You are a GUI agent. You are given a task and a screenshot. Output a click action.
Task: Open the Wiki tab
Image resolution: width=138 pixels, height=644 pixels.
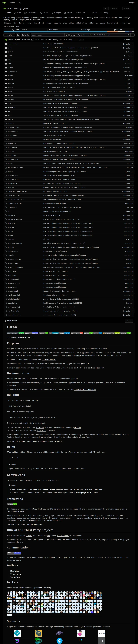(94, 13)
